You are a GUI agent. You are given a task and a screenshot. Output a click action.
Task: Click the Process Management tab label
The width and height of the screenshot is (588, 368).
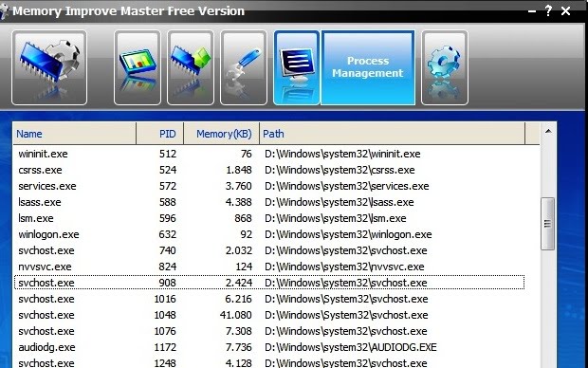coord(368,67)
